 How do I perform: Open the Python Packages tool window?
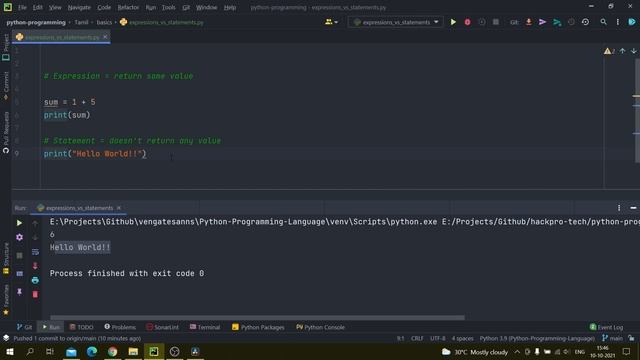pyautogui.click(x=258, y=327)
